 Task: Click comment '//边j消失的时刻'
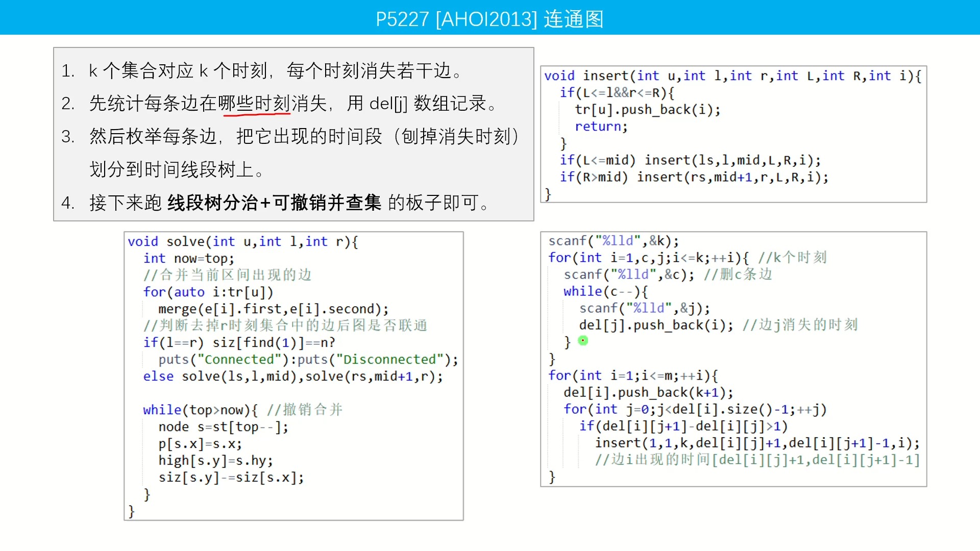[800, 325]
